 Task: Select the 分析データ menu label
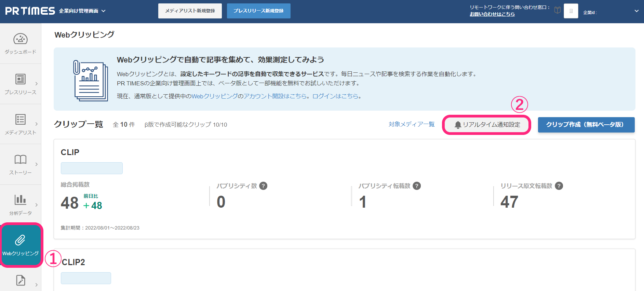pyautogui.click(x=21, y=213)
